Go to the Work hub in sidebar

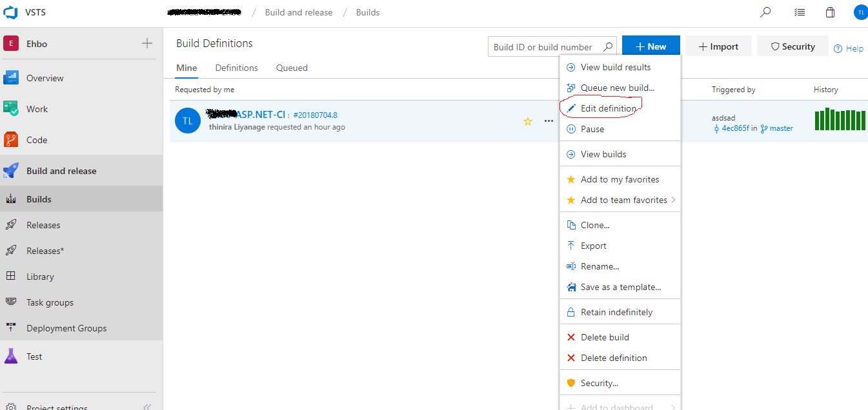[x=81, y=109]
